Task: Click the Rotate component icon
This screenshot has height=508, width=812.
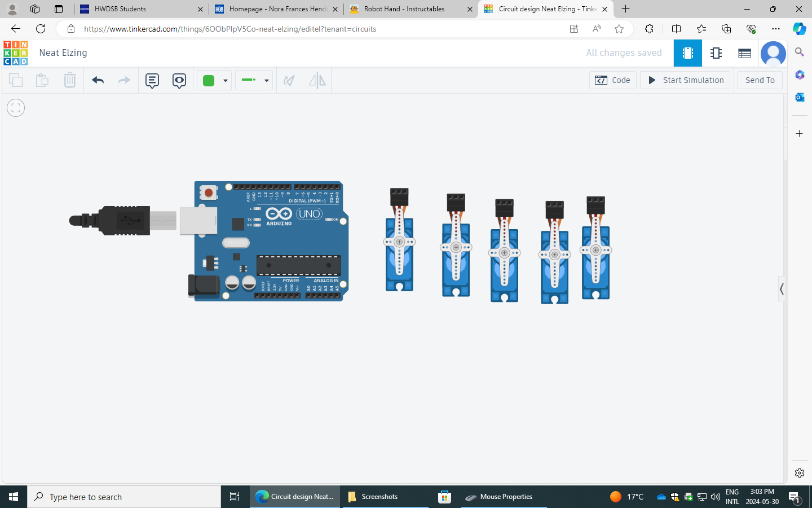Action: 289,81
